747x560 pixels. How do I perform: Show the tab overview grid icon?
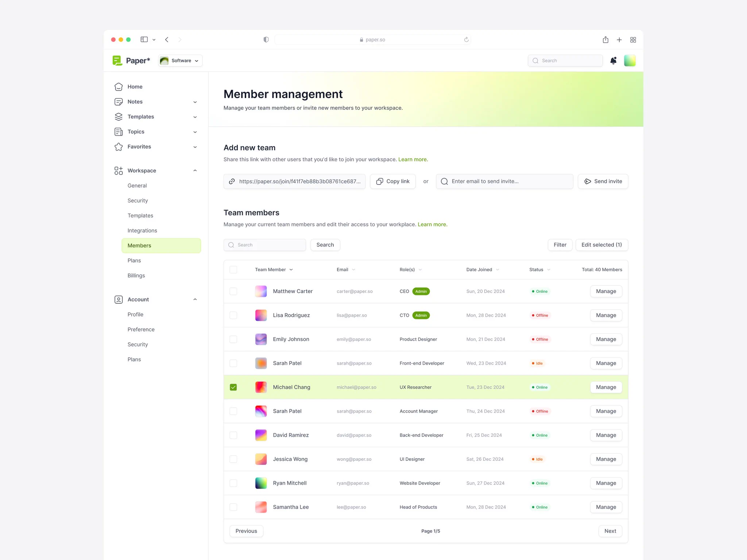click(x=633, y=40)
